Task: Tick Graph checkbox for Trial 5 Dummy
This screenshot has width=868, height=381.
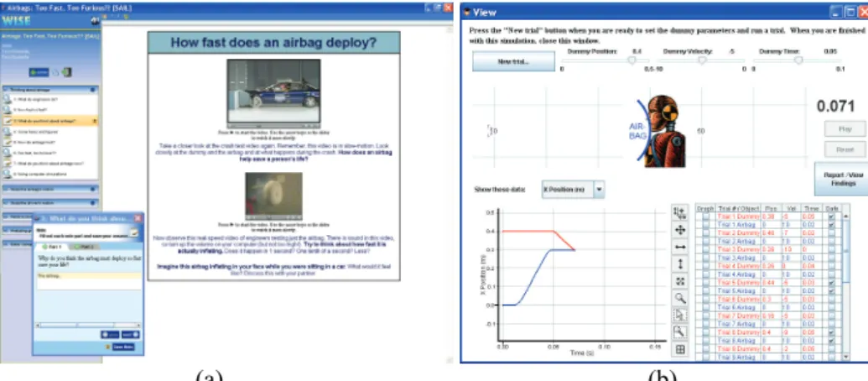Action: (705, 283)
